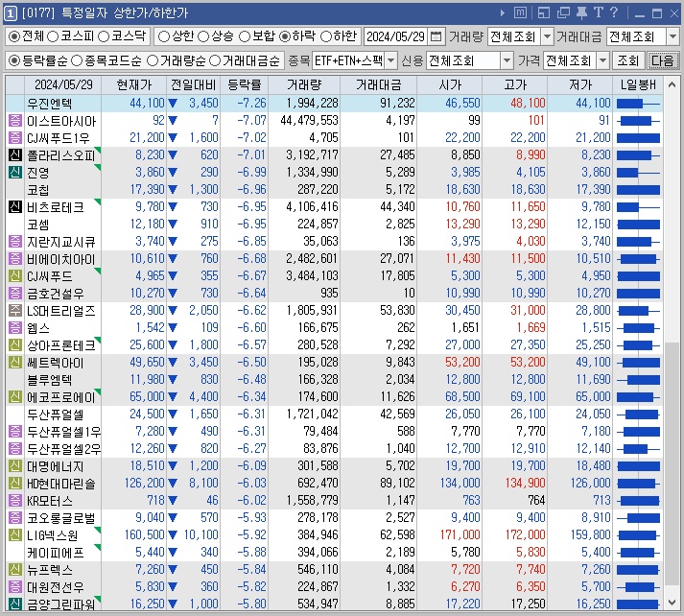Screen dimensions: 684x616
Task: Expand the title bar arrow menu
Action: 503,13
